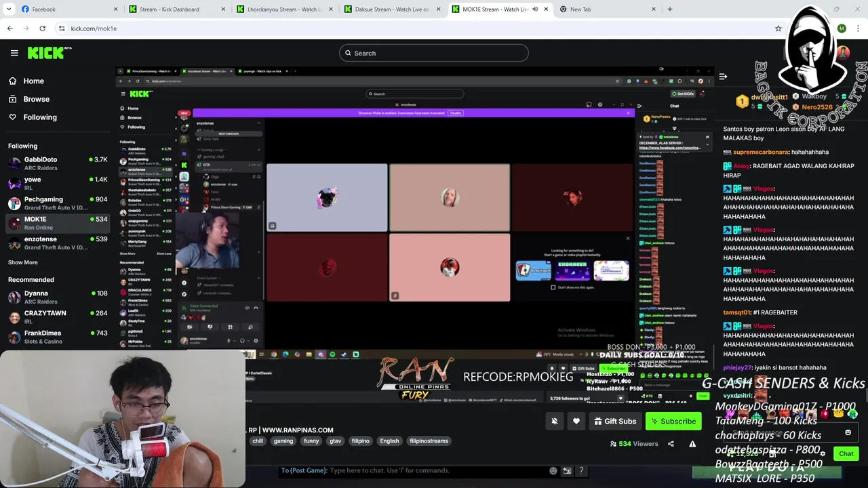
Task: Close the Daksue Stream tab
Action: point(438,9)
